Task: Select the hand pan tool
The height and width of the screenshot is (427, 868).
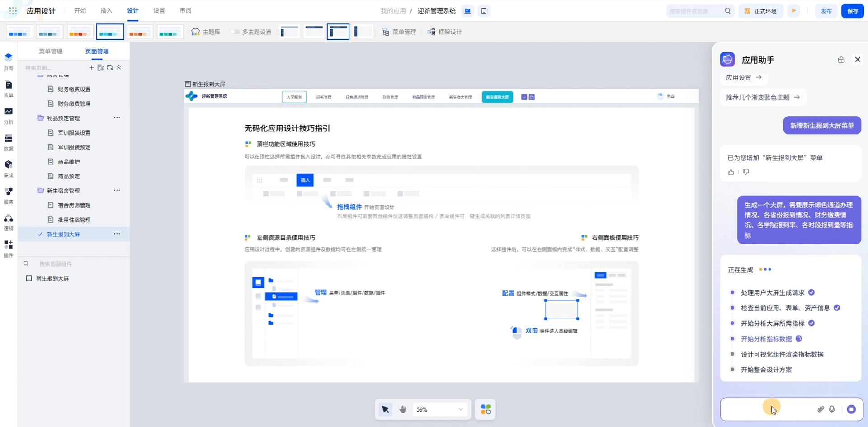Action: coord(402,409)
